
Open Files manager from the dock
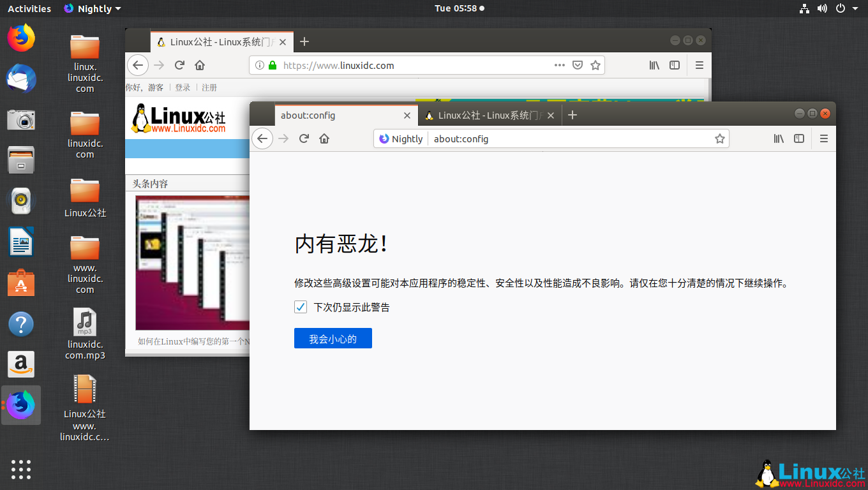tap(21, 160)
